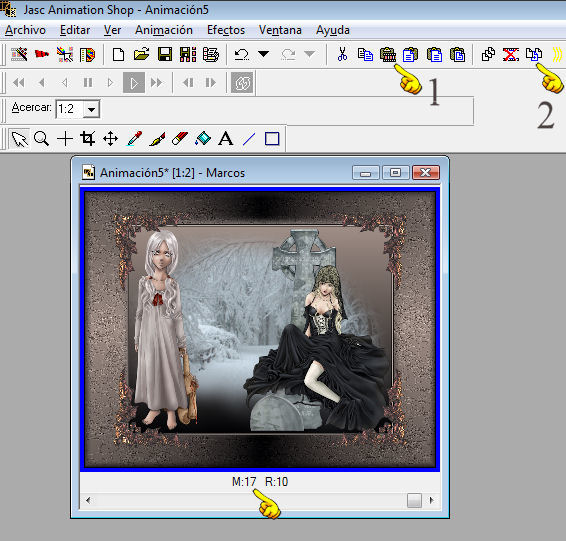Select the Flood Fill tool
This screenshot has height=541, width=566.
point(203,139)
